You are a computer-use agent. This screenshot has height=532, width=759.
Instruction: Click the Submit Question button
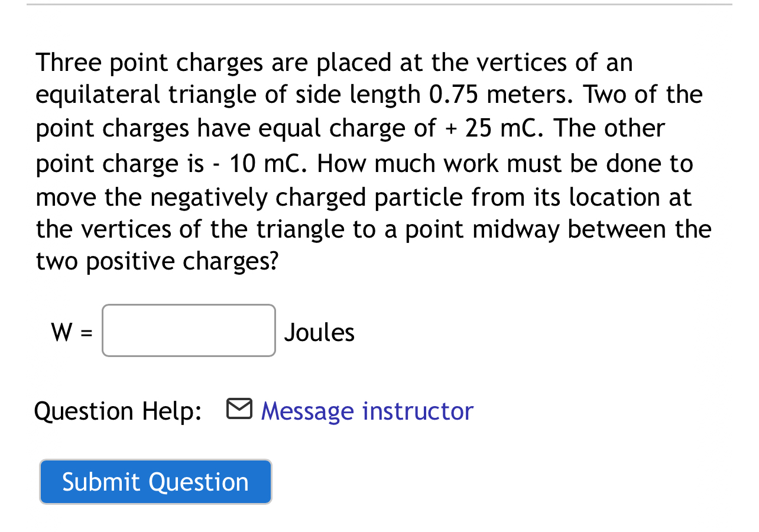155,482
